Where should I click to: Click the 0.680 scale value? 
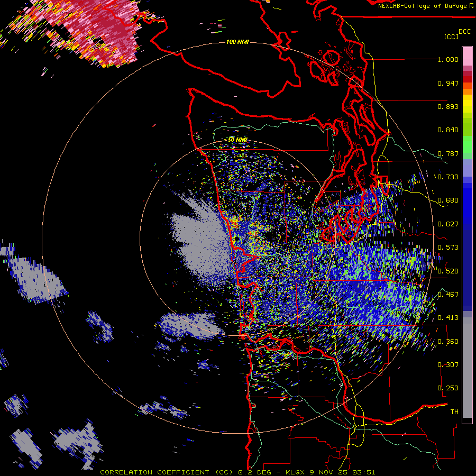click(448, 200)
